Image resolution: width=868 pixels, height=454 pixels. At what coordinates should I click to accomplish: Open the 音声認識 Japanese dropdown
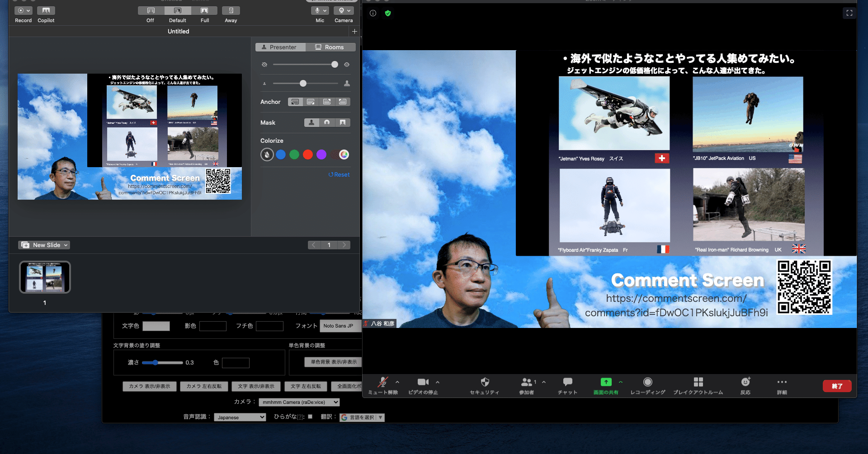(240, 417)
